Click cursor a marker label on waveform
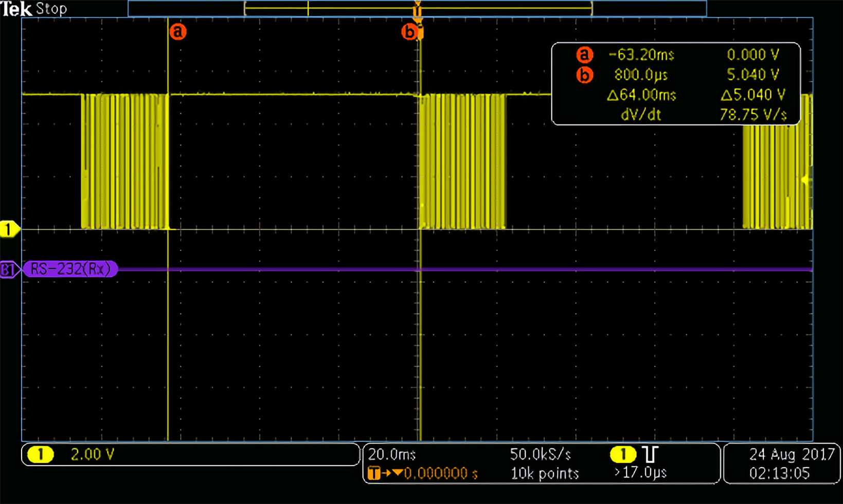The height and width of the screenshot is (504, 843). point(178,32)
